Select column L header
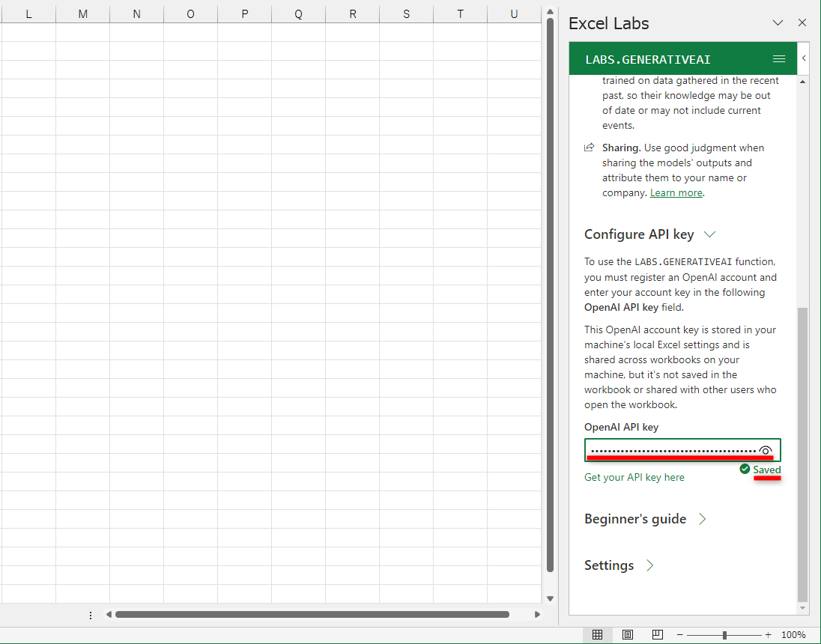The image size is (821, 644). [28, 14]
